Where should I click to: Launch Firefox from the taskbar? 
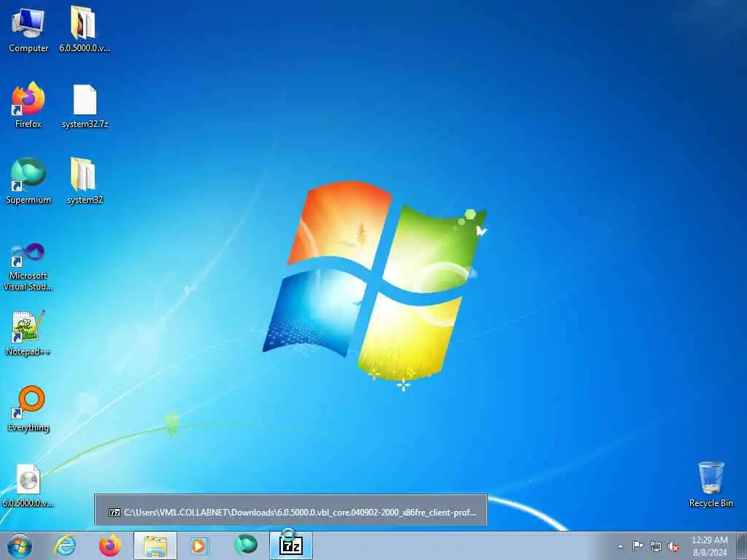pos(110,545)
